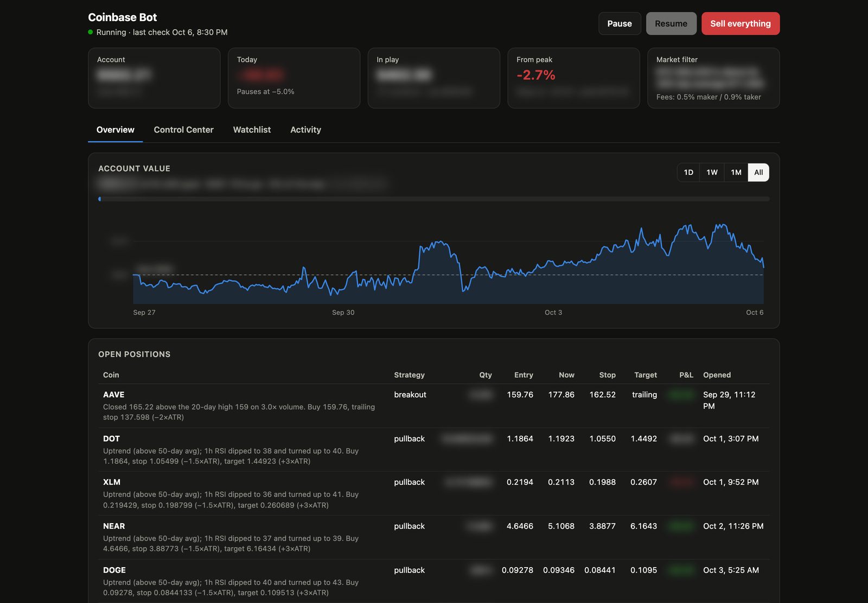Image resolution: width=868 pixels, height=603 pixels.
Task: Click the Pause button
Action: (x=620, y=23)
